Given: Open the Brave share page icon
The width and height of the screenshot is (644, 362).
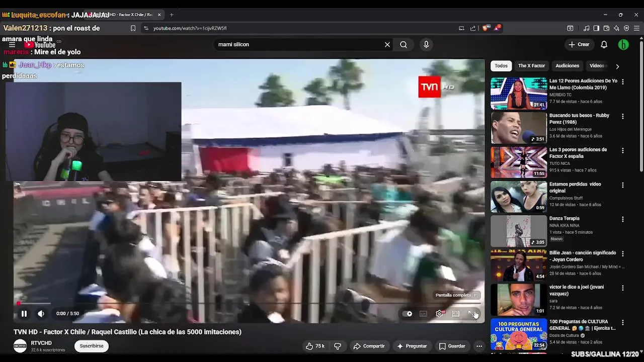Looking at the screenshot, I should click(x=473, y=28).
